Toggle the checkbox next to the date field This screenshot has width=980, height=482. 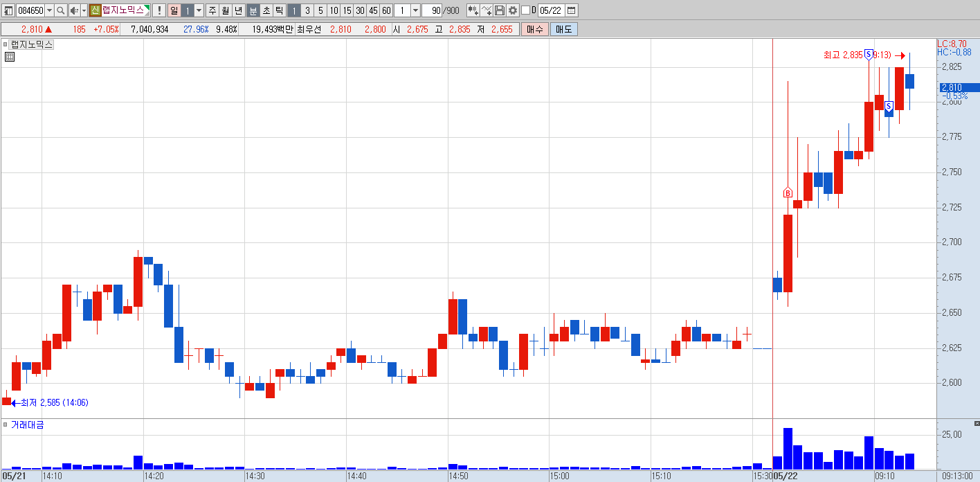(525, 10)
